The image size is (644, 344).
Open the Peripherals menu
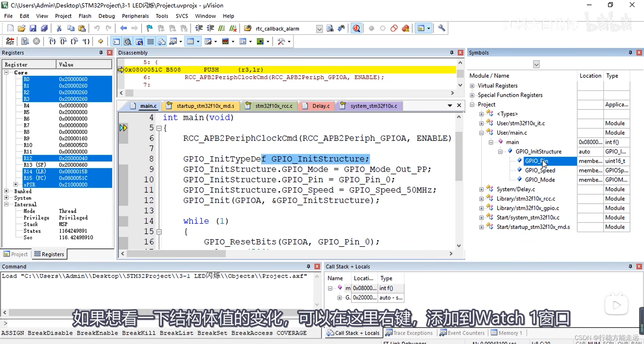click(135, 16)
